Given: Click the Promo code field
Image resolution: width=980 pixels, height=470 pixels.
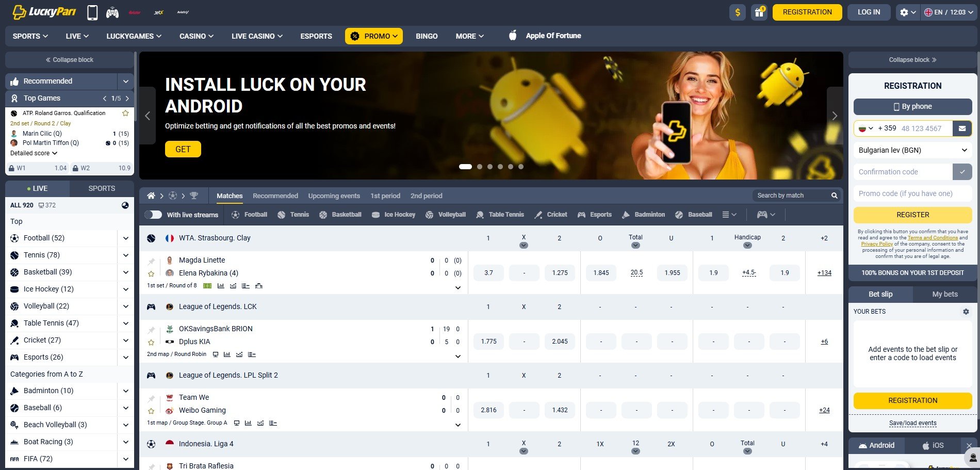Looking at the screenshot, I should coord(912,193).
